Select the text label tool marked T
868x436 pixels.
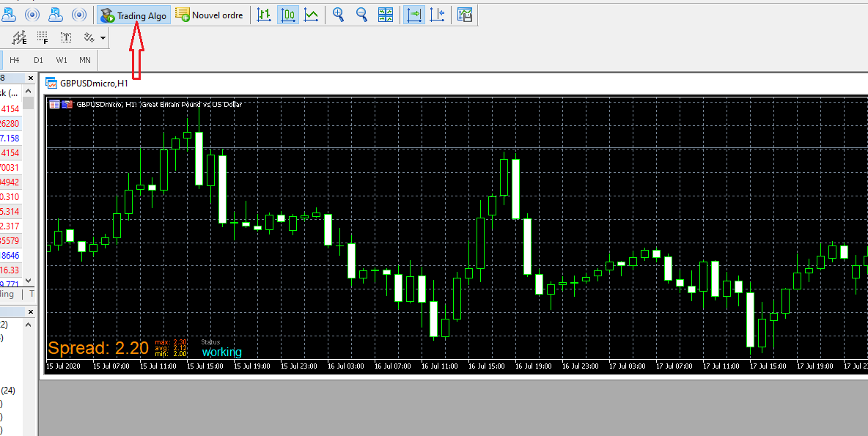click(66, 37)
